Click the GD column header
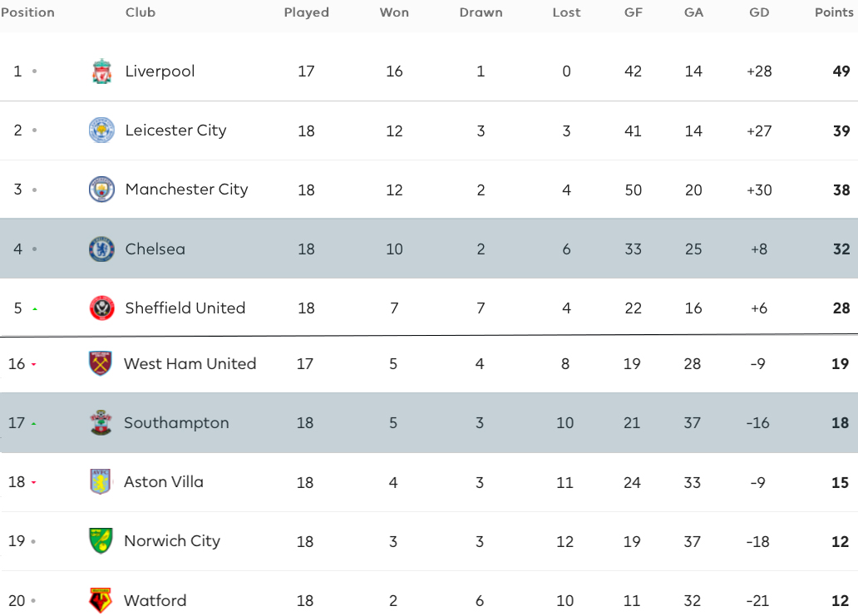 click(x=759, y=12)
